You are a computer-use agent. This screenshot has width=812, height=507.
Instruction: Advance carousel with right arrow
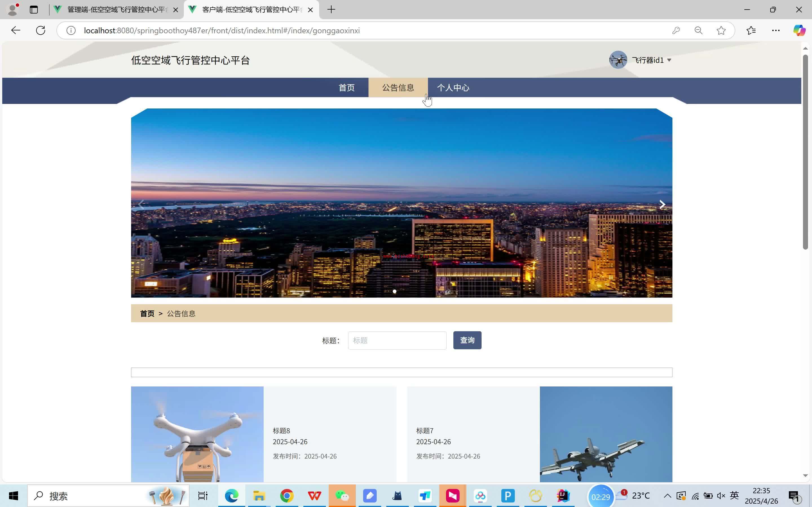[x=662, y=204]
